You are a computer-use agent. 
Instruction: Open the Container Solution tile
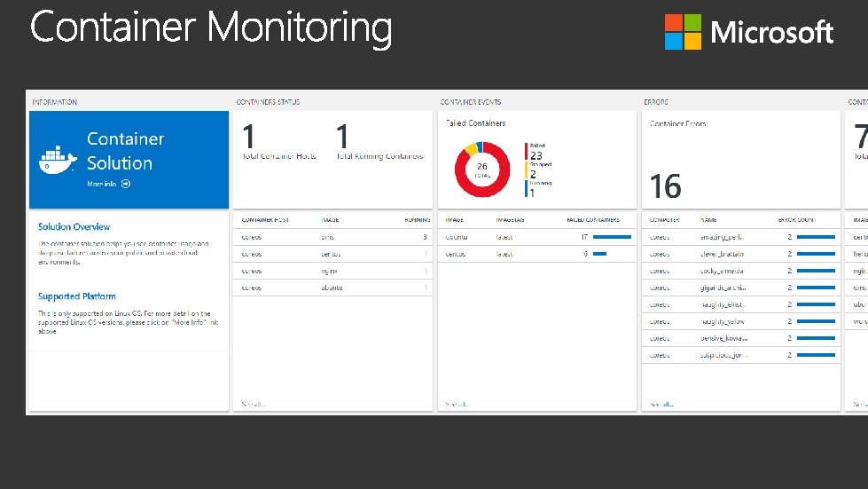tap(129, 160)
